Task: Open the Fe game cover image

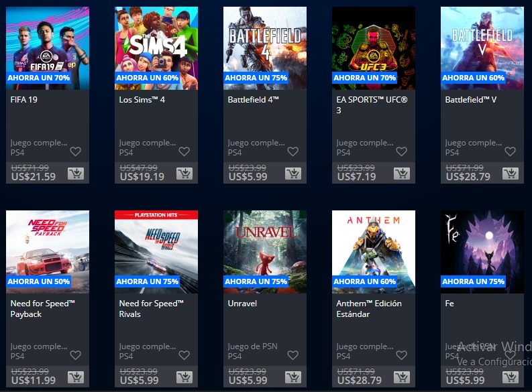Action: pyautogui.click(x=482, y=252)
